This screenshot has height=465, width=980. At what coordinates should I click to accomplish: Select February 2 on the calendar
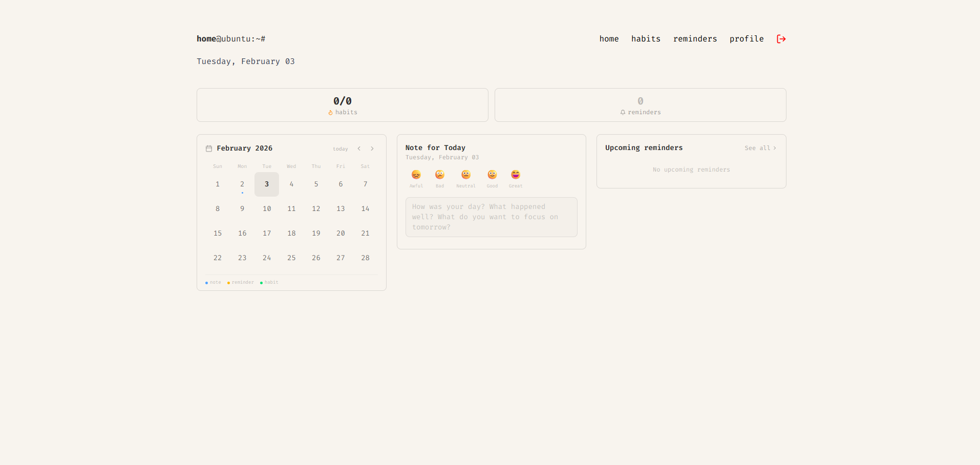[x=242, y=184]
